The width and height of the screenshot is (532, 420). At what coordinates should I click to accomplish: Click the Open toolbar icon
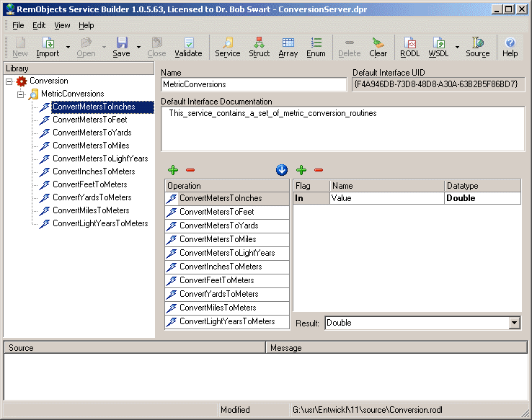pyautogui.click(x=86, y=47)
